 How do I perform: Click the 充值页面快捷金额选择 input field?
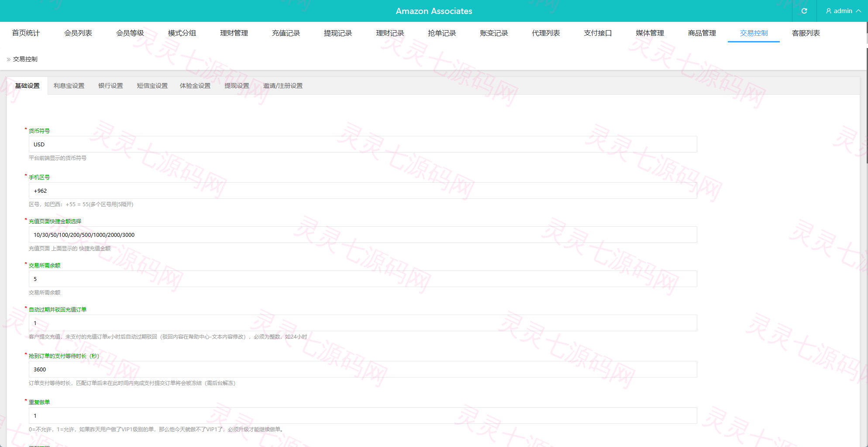pos(363,235)
